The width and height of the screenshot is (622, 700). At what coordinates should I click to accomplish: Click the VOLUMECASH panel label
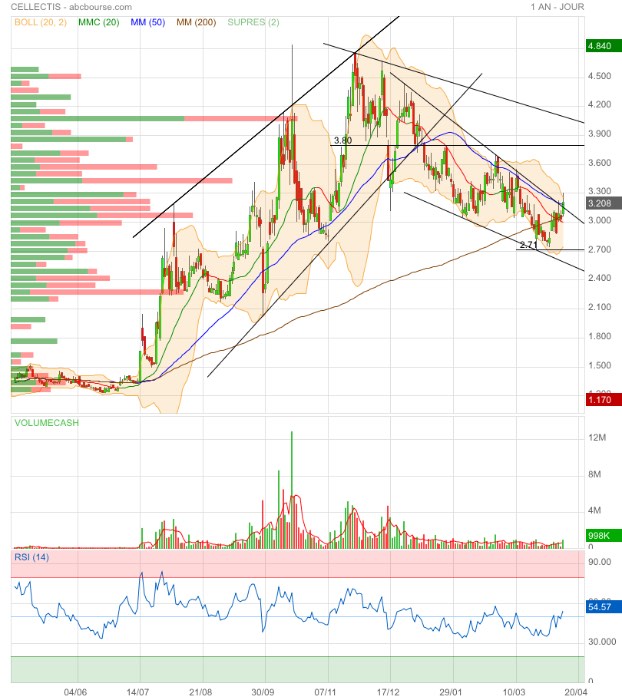click(46, 422)
